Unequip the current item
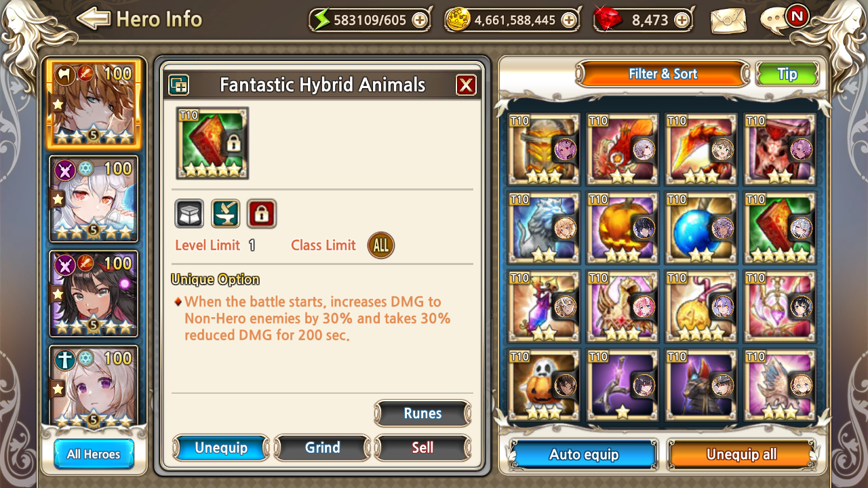This screenshot has height=488, width=868. pyautogui.click(x=221, y=448)
